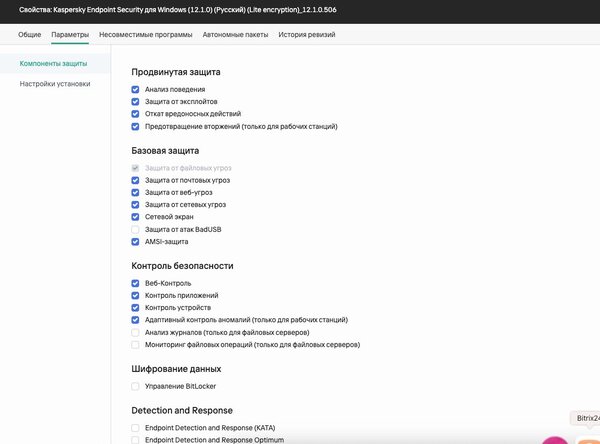Enable Мониторинг файловых операций checkbox

click(x=135, y=344)
